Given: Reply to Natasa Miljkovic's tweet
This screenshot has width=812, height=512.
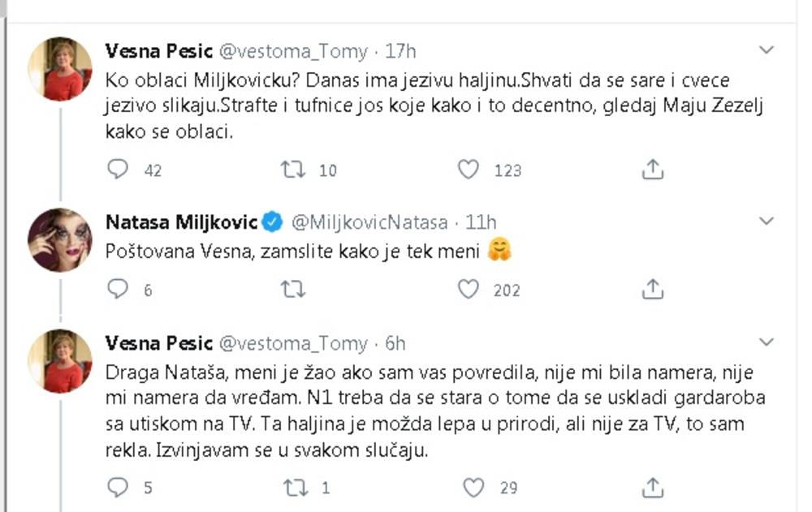Looking at the screenshot, I should (x=119, y=289).
